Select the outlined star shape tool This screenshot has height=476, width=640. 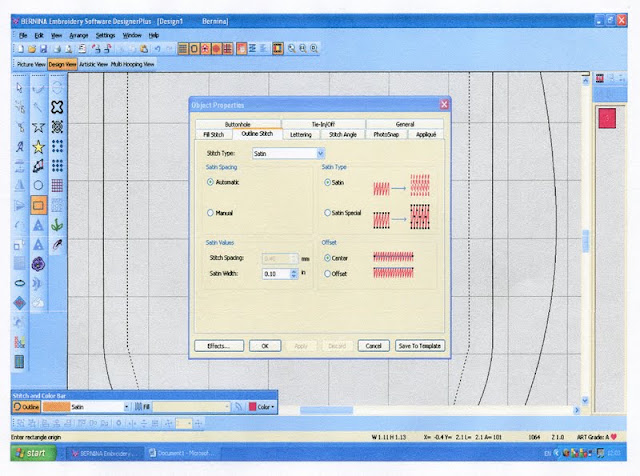pos(38,127)
